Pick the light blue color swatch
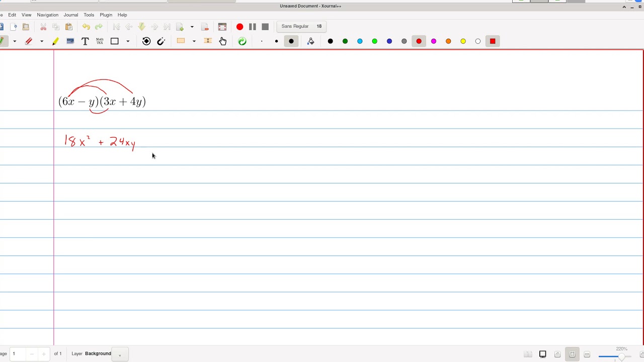Screen dimensions: 644x362 [x=360, y=41]
